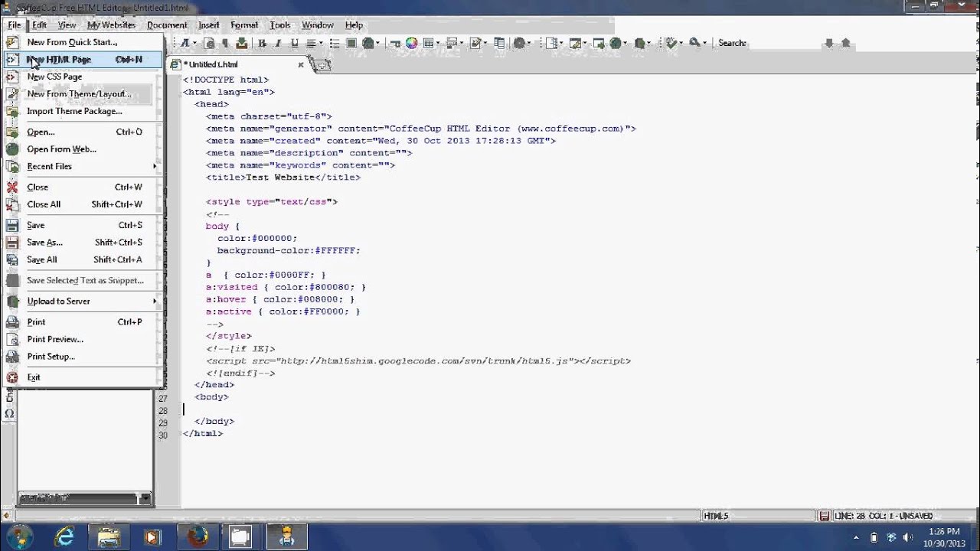Click the Search input field
The height and width of the screenshot is (551, 980).
tap(785, 43)
